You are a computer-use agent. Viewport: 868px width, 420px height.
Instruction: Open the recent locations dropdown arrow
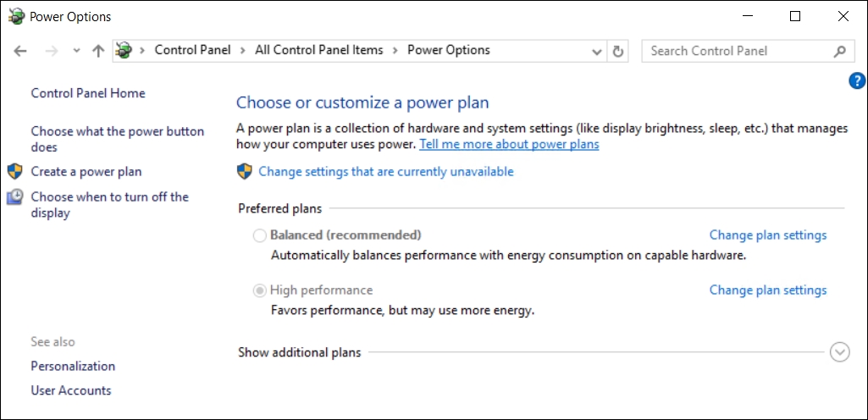[x=77, y=51]
